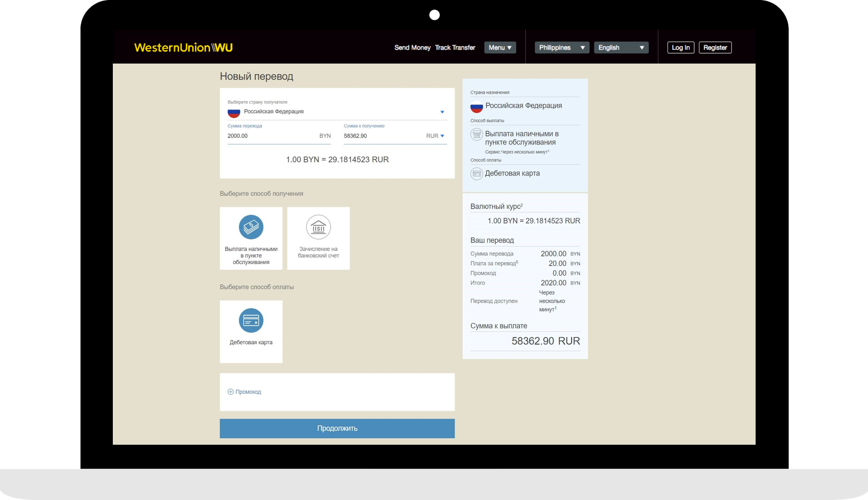The height and width of the screenshot is (500, 868).
Task: Select bank account deposit icon
Action: click(x=318, y=227)
